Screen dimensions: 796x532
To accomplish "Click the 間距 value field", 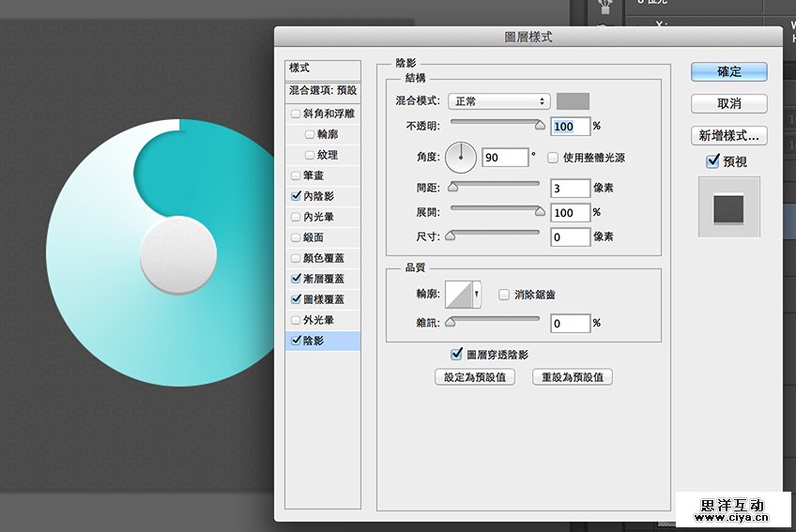I will [571, 189].
